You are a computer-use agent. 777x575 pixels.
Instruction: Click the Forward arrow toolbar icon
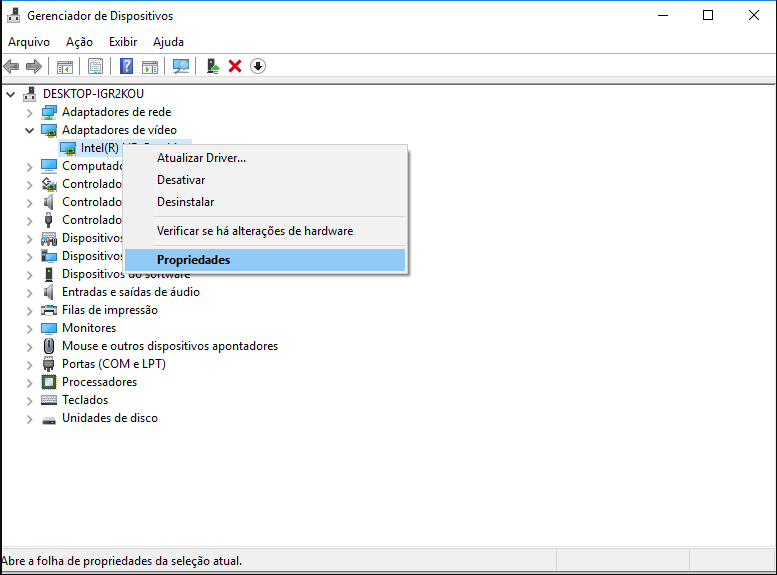(34, 66)
